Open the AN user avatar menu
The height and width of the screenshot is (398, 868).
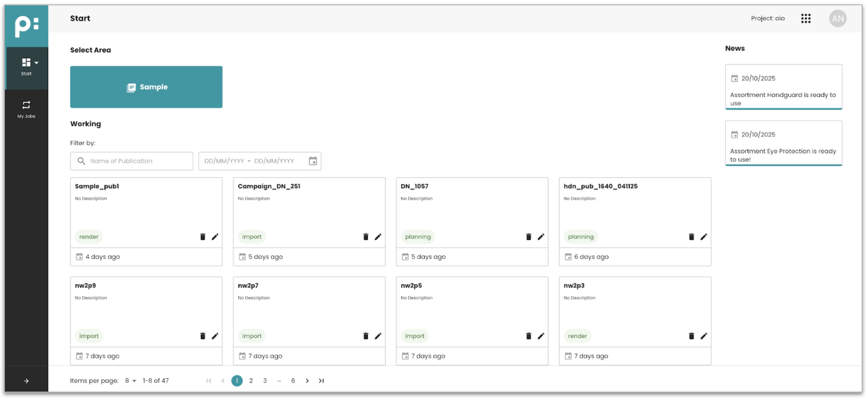click(838, 19)
